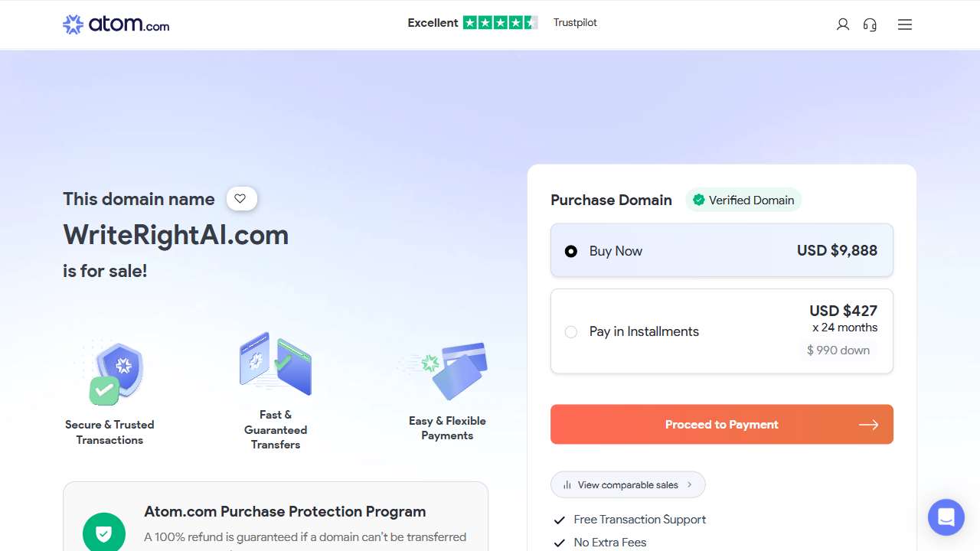
Task: Click the headset support icon
Action: (870, 24)
